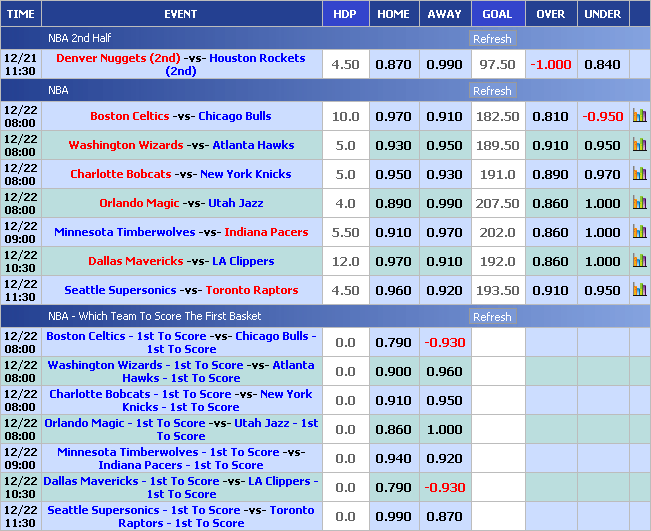Refresh the NBA 2nd Half section
Screen dimensions: 651x531
tap(492, 39)
